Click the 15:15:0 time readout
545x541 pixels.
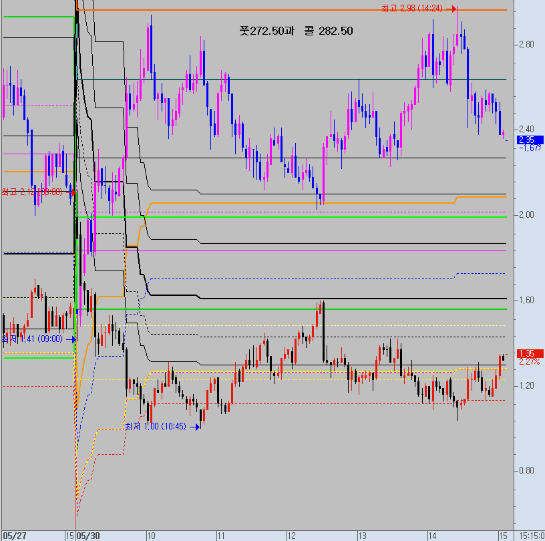[532, 536]
